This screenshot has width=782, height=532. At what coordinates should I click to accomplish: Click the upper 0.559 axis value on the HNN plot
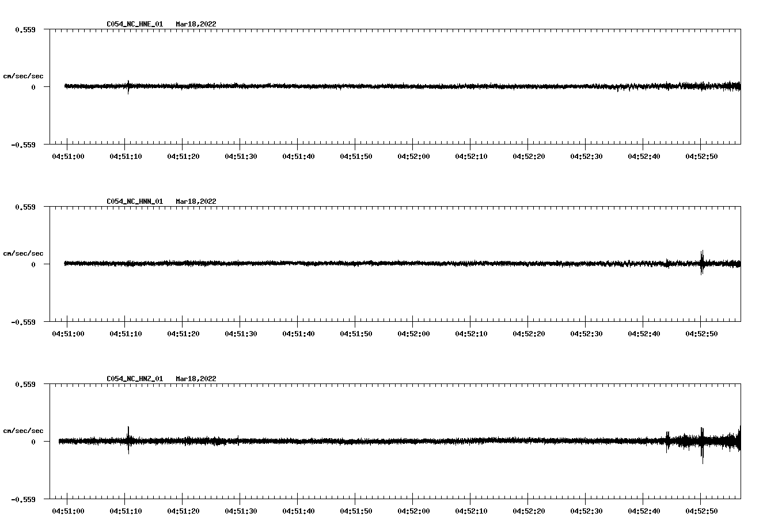pos(25,207)
